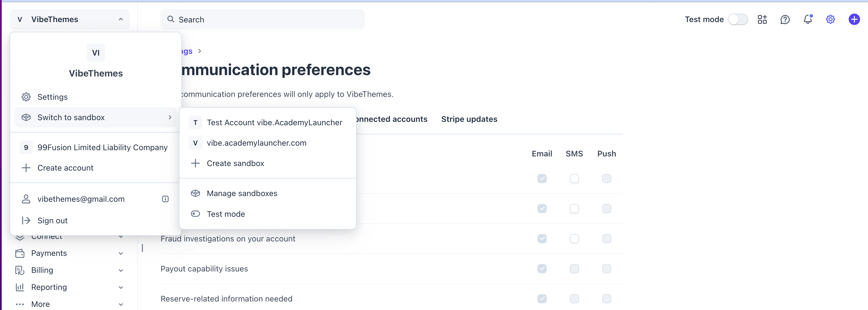Open notifications bell icon
This screenshot has width=868, height=310.
pos(808,20)
